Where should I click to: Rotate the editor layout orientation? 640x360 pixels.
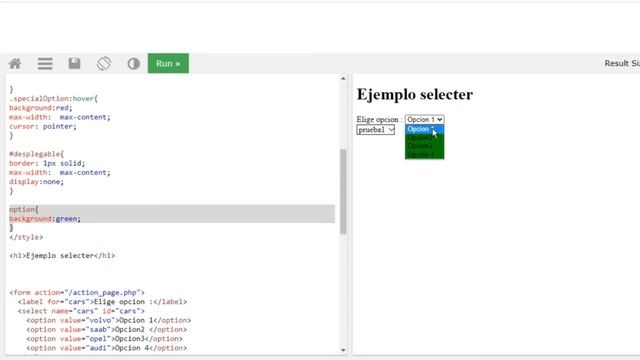point(104,64)
